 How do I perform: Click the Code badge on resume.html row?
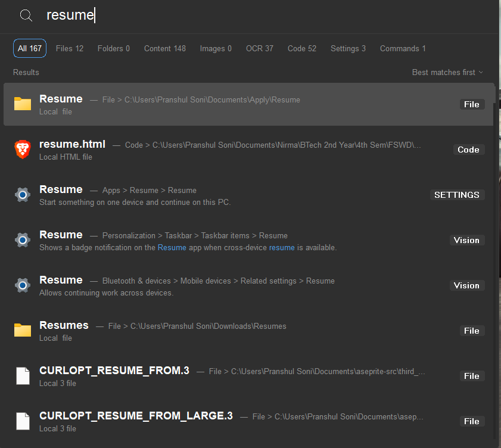[469, 150]
